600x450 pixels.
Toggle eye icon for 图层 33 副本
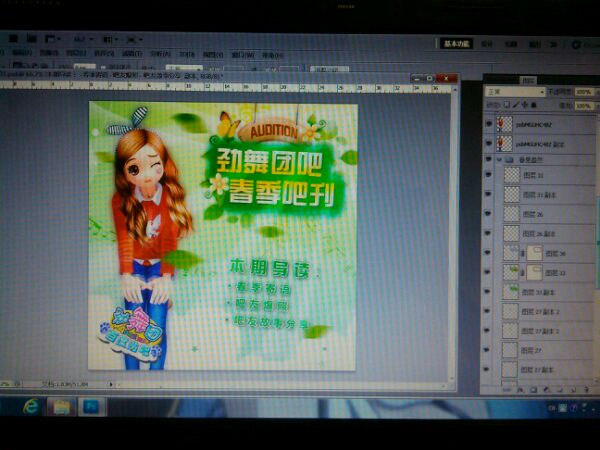(x=487, y=292)
